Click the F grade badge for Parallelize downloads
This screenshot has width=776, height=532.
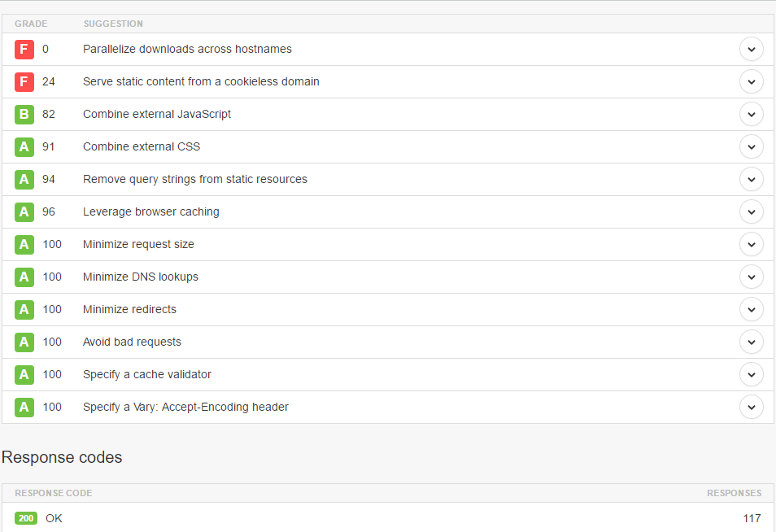[x=24, y=49]
